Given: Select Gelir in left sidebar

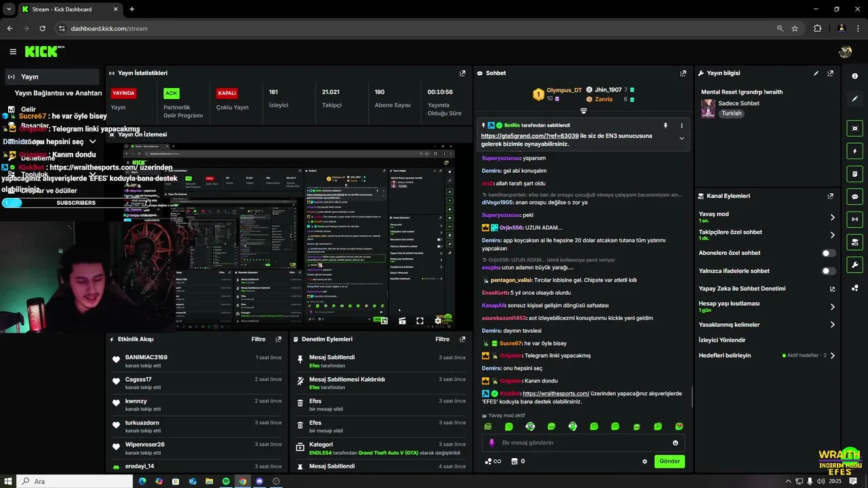Looking at the screenshot, I should [28, 109].
